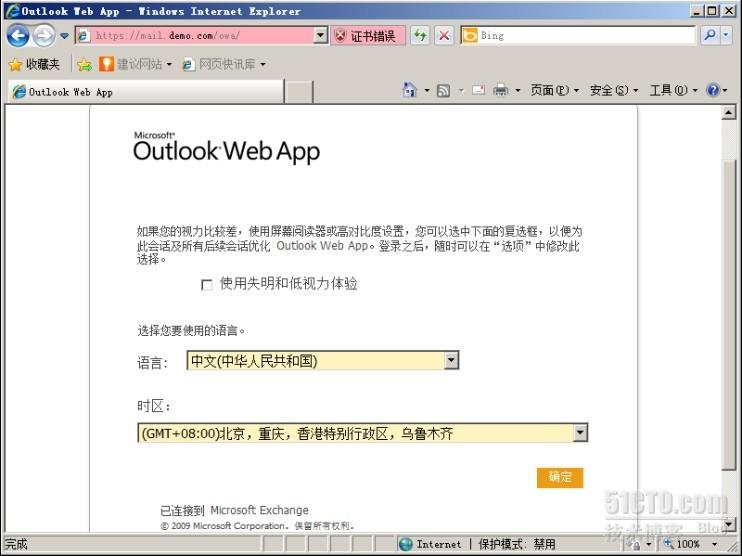Click the Internet zone globe icon in status bar

tap(406, 544)
